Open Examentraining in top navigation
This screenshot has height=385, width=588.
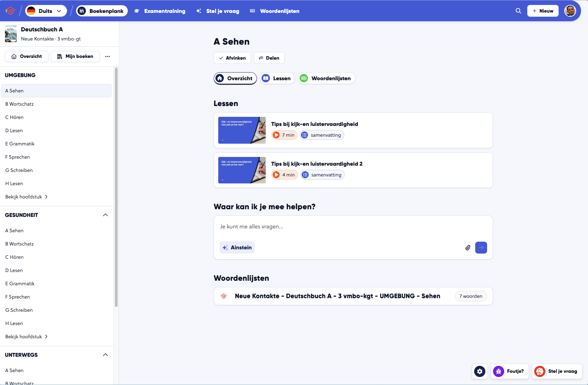[x=160, y=11]
